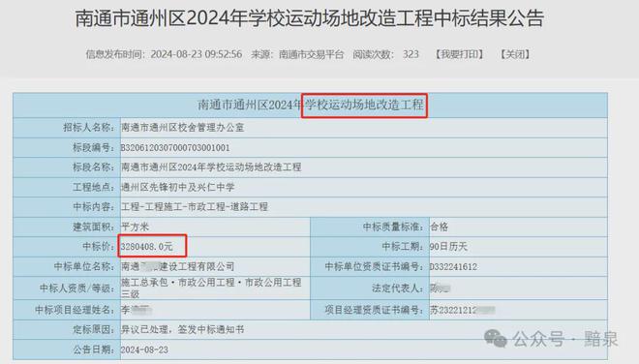Viewport: 639px width, 364px height.
Task: Click the 公告日期 label cell
Action: point(67,349)
